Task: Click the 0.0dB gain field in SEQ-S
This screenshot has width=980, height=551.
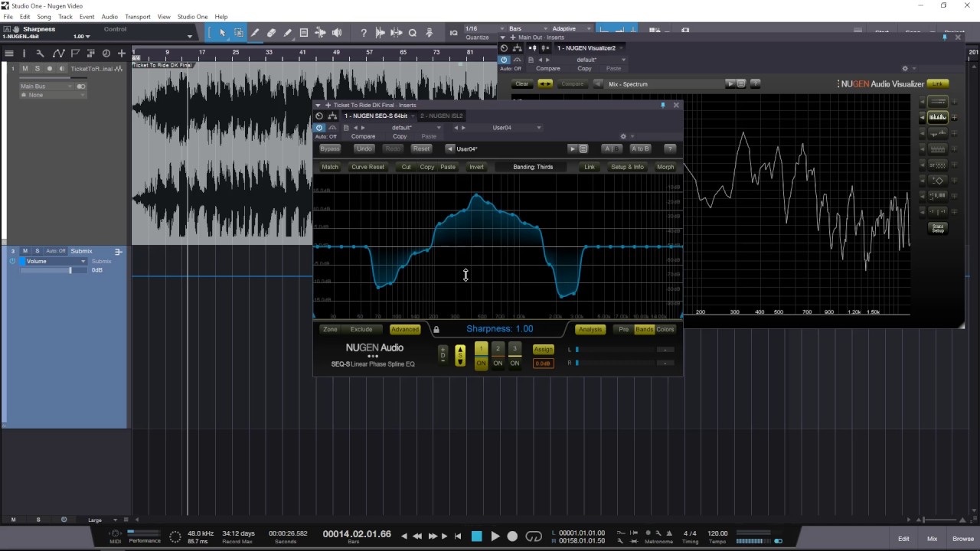Action: 543,364
